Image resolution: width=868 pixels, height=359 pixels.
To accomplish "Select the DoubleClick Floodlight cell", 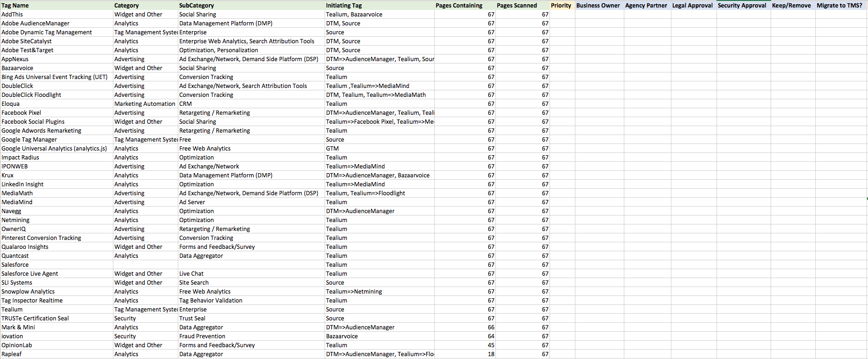I will [56, 95].
